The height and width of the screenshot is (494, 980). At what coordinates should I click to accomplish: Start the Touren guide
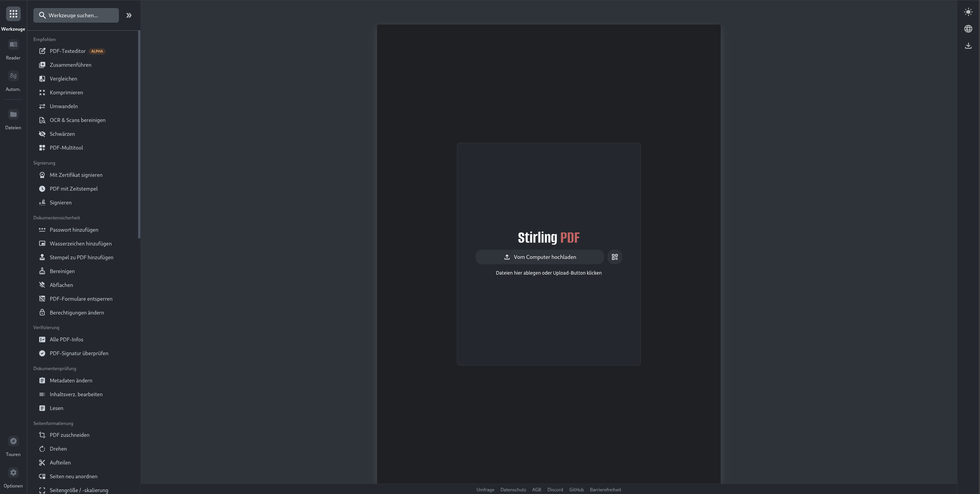click(x=13, y=441)
